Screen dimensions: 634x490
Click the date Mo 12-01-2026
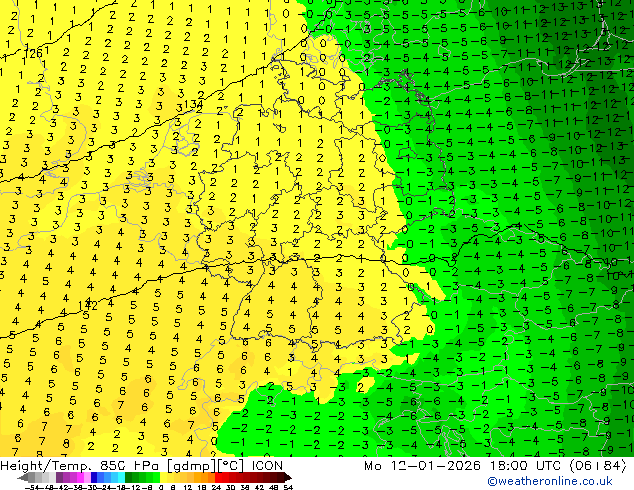click(423, 466)
